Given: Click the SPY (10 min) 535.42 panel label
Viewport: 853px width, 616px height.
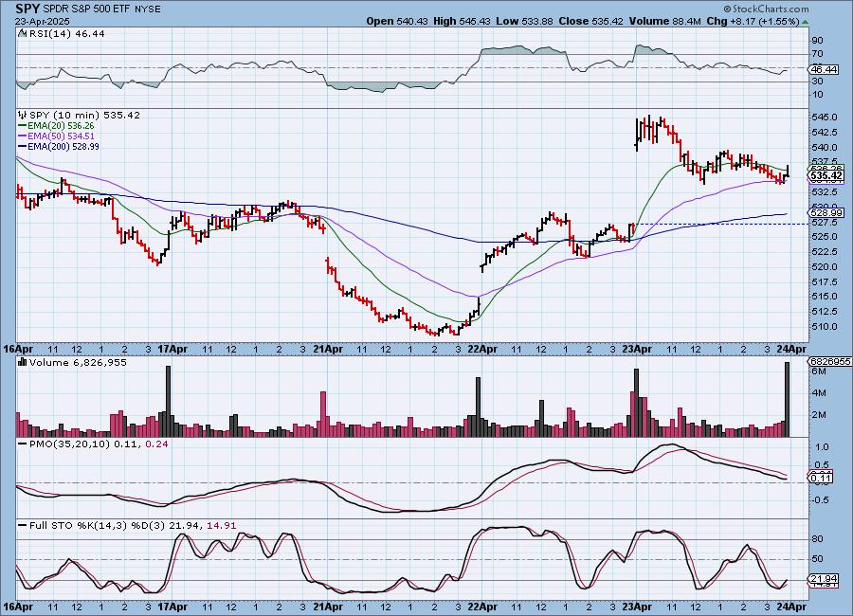Looking at the screenshot, I should pos(85,115).
